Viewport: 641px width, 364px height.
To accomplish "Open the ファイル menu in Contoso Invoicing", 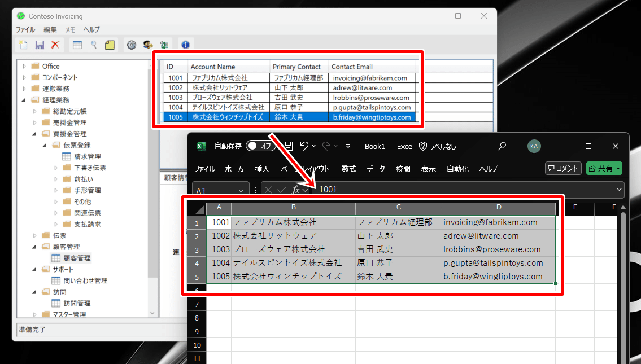I will click(25, 29).
